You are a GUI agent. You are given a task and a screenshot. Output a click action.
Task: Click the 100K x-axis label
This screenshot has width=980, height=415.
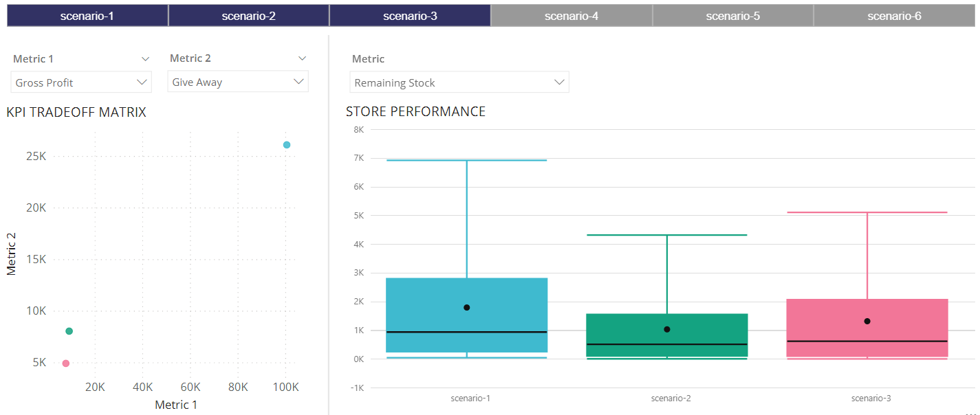[x=286, y=387]
